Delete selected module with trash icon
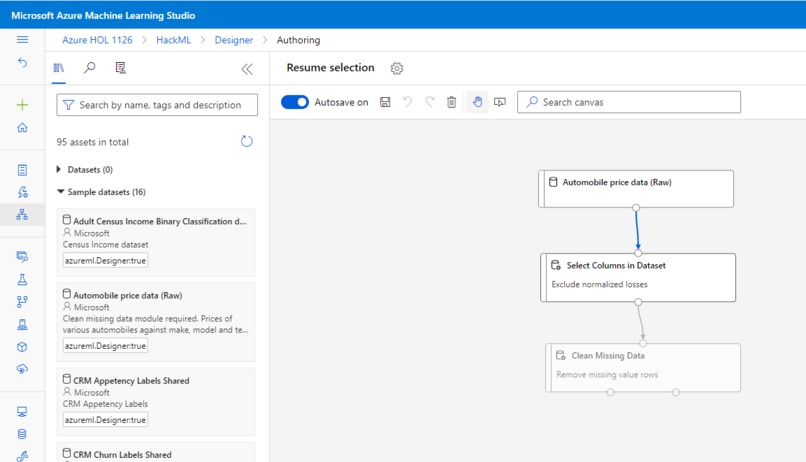Viewport: 806px width, 462px height. point(451,102)
